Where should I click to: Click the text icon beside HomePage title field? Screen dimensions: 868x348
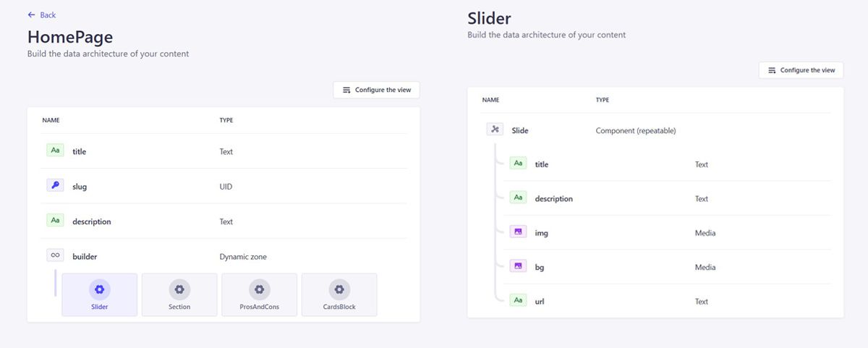coord(56,150)
